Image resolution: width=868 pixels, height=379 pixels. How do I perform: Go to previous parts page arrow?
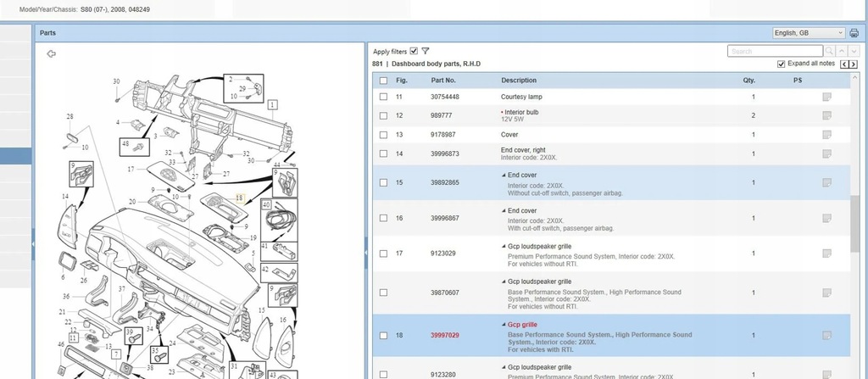tap(844, 64)
